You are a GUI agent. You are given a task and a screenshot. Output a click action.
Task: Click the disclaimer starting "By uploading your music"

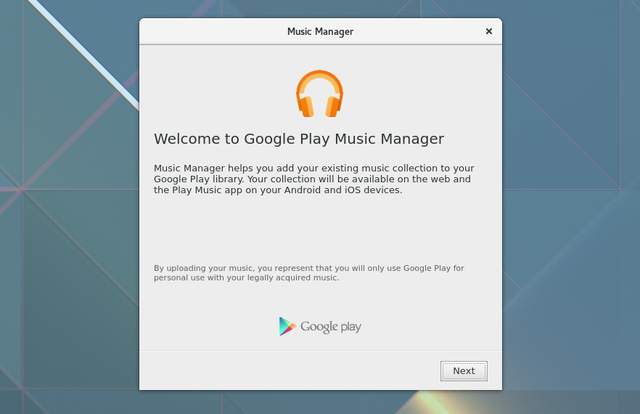click(x=309, y=273)
